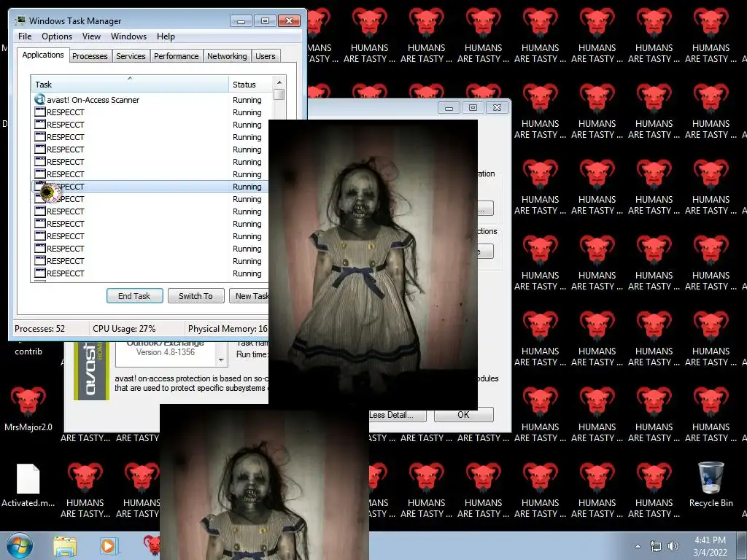Click the task list scrollbar thumb
The height and width of the screenshot is (560, 747).
[279, 95]
